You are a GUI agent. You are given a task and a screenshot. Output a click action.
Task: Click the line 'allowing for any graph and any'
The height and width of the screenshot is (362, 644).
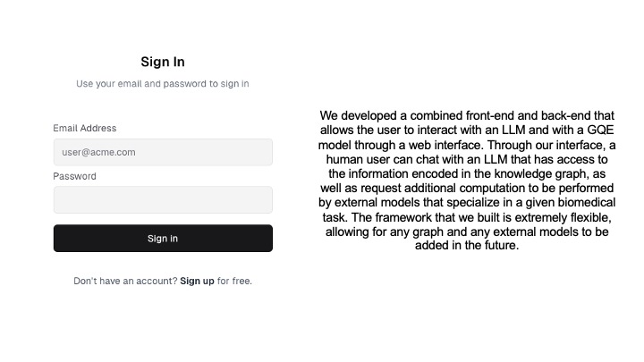pyautogui.click(x=467, y=232)
